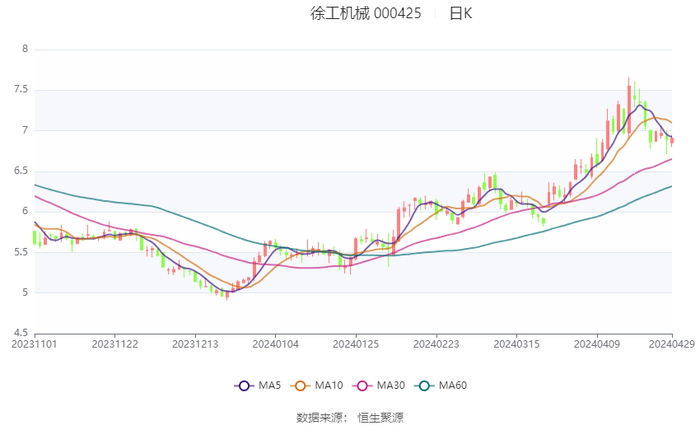Toggle the MA30 legend marker
Screen dimensions: 700x426
pos(367,386)
